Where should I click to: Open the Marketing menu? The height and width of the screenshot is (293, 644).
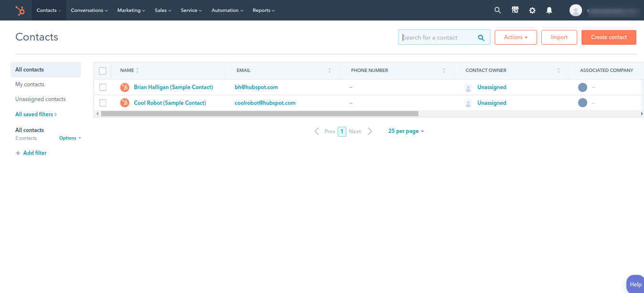point(131,10)
